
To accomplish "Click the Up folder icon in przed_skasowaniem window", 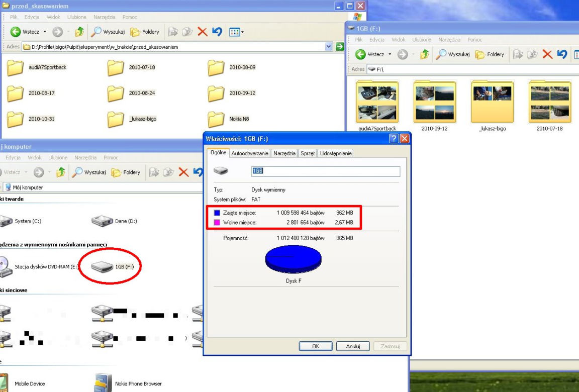I will click(79, 32).
